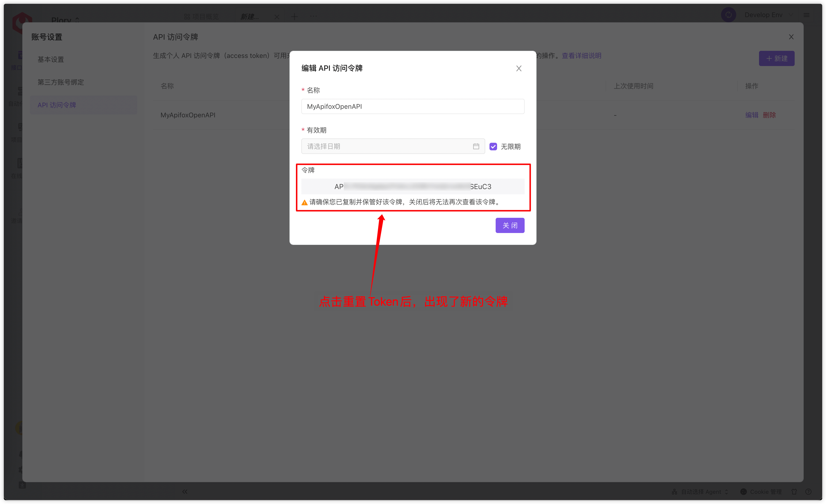The height and width of the screenshot is (504, 826).
Task: Click the + 新建 token button
Action: point(776,59)
